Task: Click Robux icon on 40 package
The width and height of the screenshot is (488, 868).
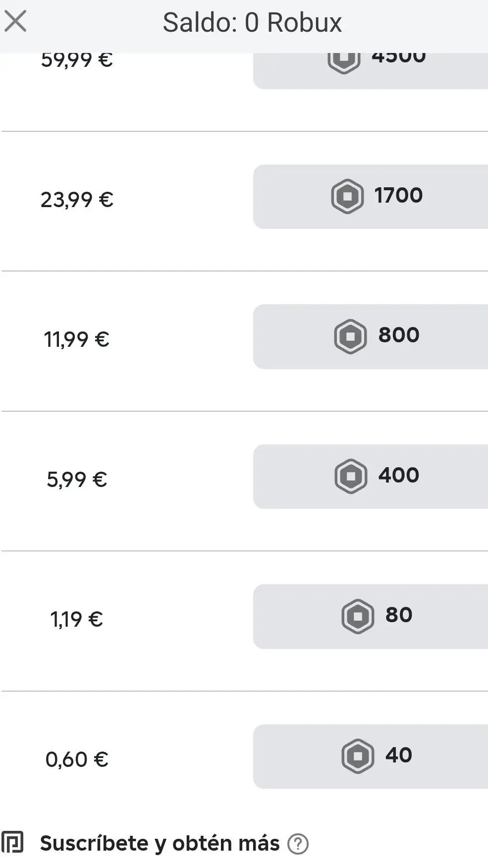Action: pyautogui.click(x=358, y=756)
